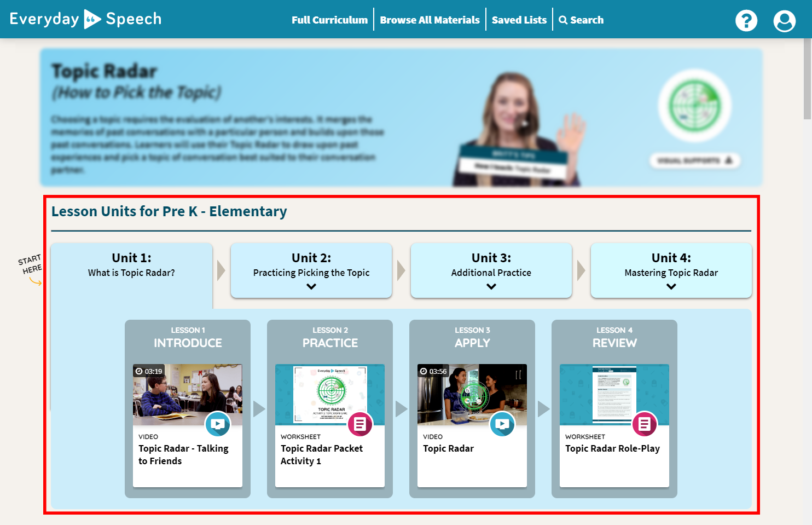Click Lesson Units for Pre K - Elementary heading

point(169,211)
